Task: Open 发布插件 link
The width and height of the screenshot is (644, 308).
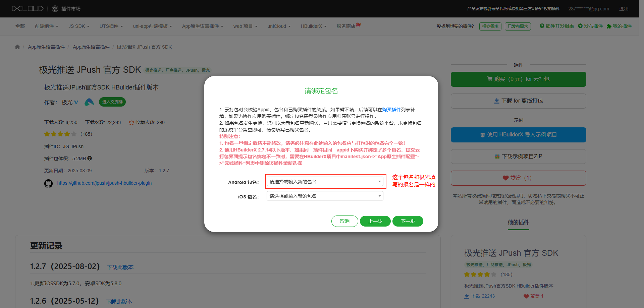Action: tap(590, 26)
